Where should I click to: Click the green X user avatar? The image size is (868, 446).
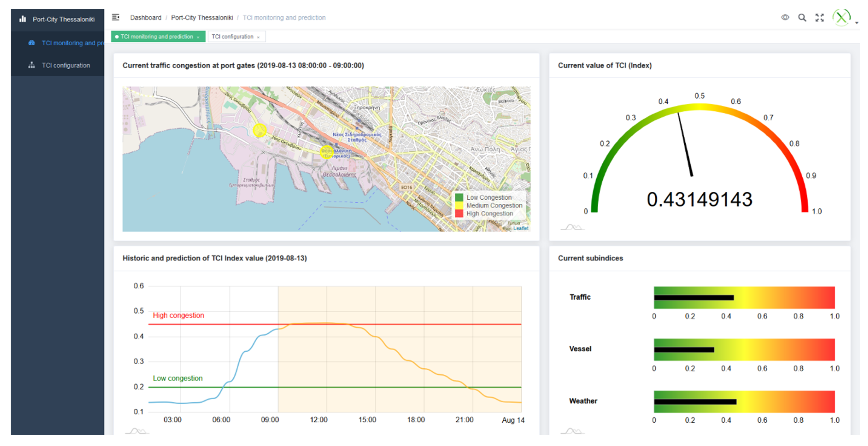841,17
